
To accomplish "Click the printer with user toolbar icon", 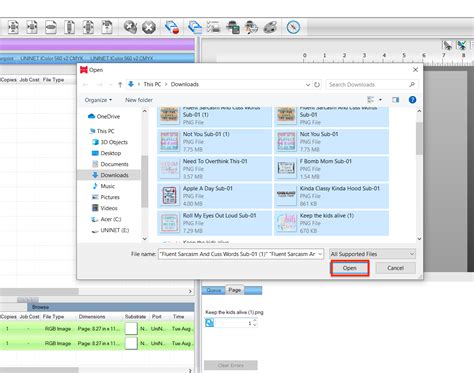I will coord(251,27).
